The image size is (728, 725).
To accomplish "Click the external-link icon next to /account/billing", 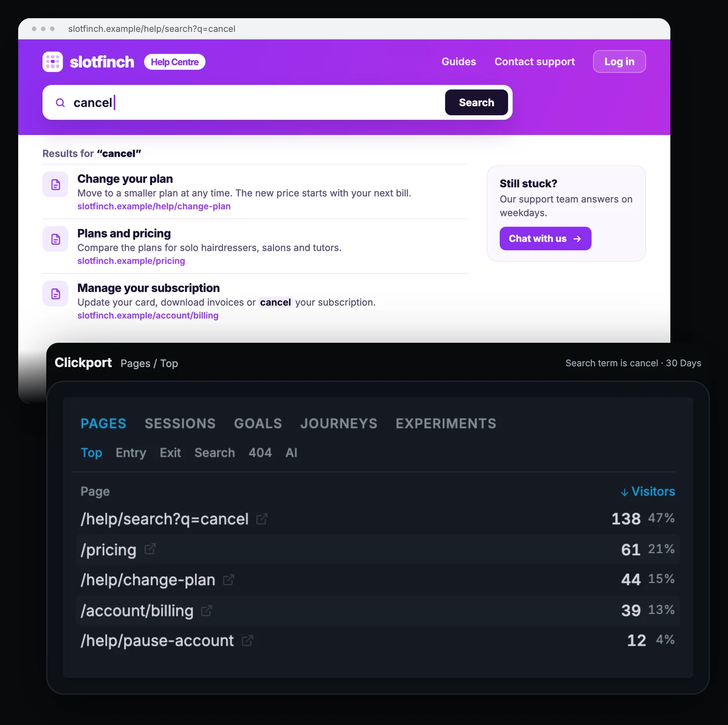I will pos(206,611).
